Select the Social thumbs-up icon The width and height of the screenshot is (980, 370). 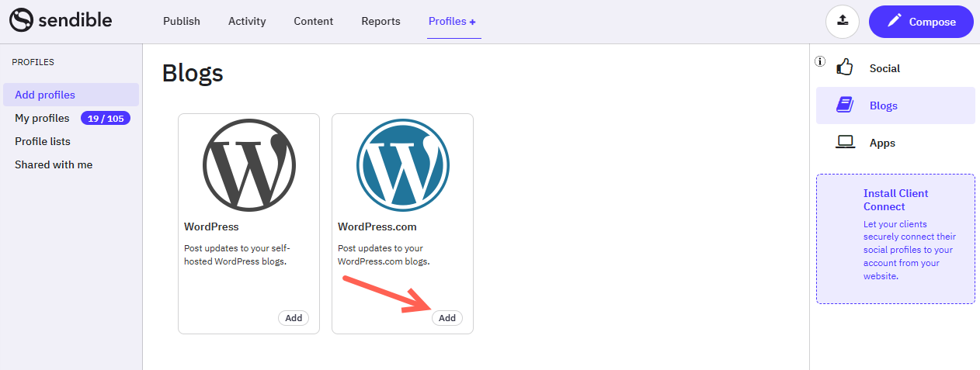coord(845,67)
